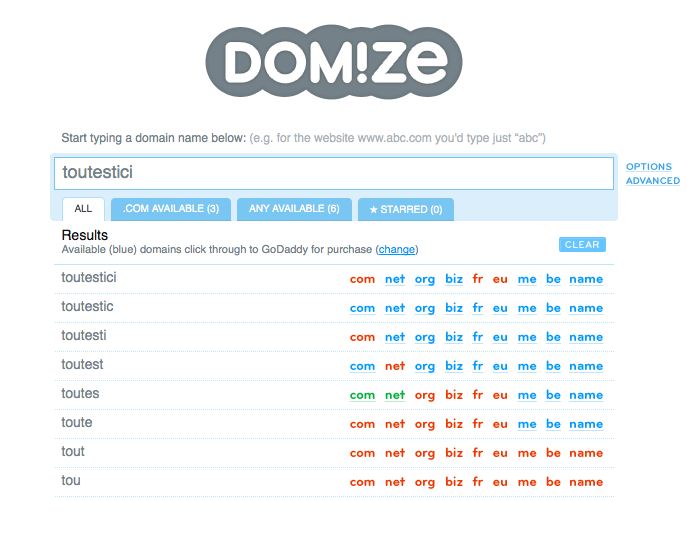Click name link for toutestici
Screen dimensions: 691x537
click(586, 279)
